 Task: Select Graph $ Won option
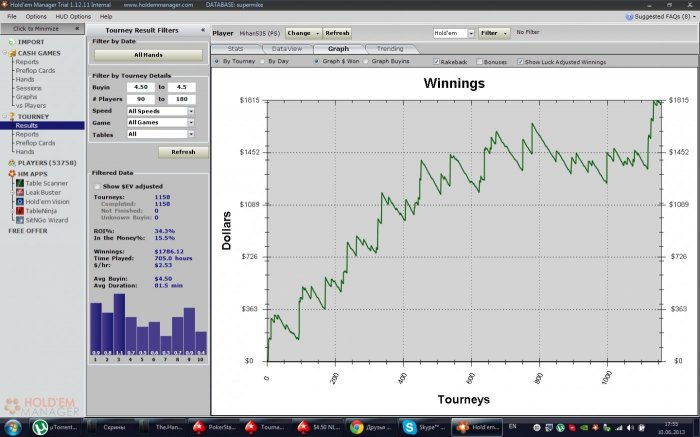[317, 61]
